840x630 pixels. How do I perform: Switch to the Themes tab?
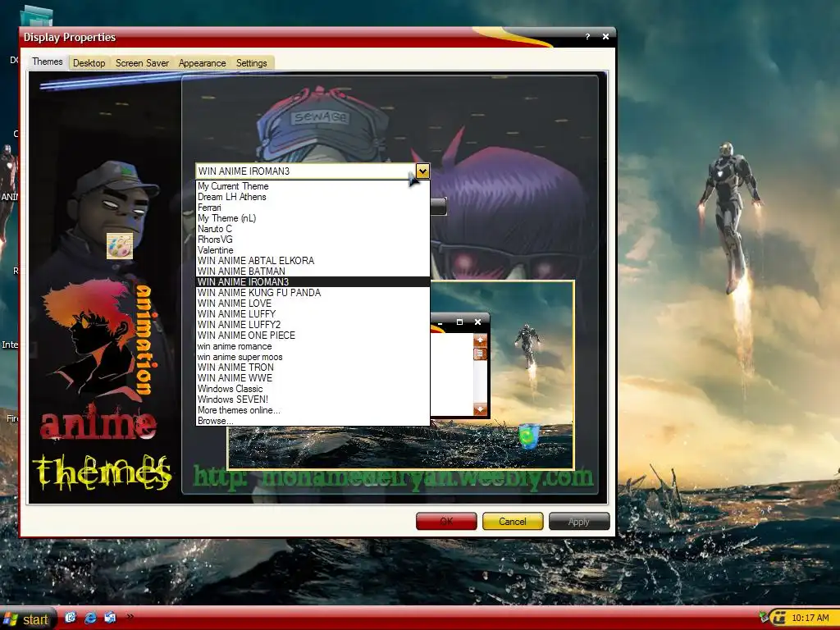coord(47,62)
